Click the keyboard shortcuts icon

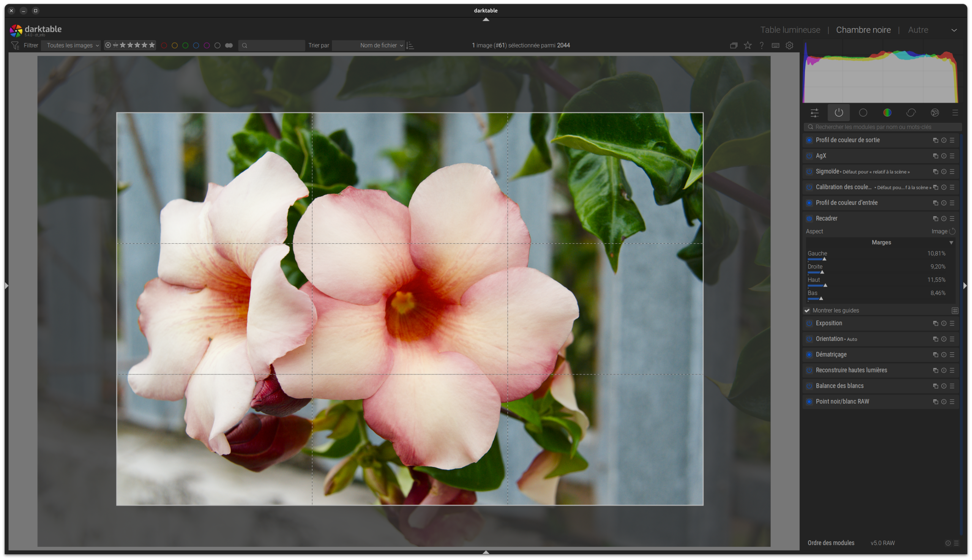point(775,45)
